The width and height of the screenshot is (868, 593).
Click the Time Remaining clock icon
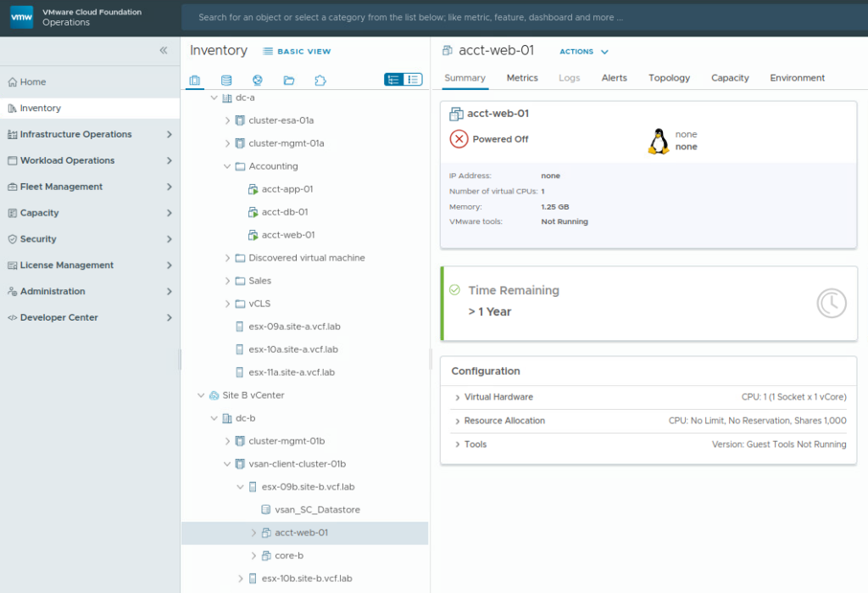(x=831, y=303)
